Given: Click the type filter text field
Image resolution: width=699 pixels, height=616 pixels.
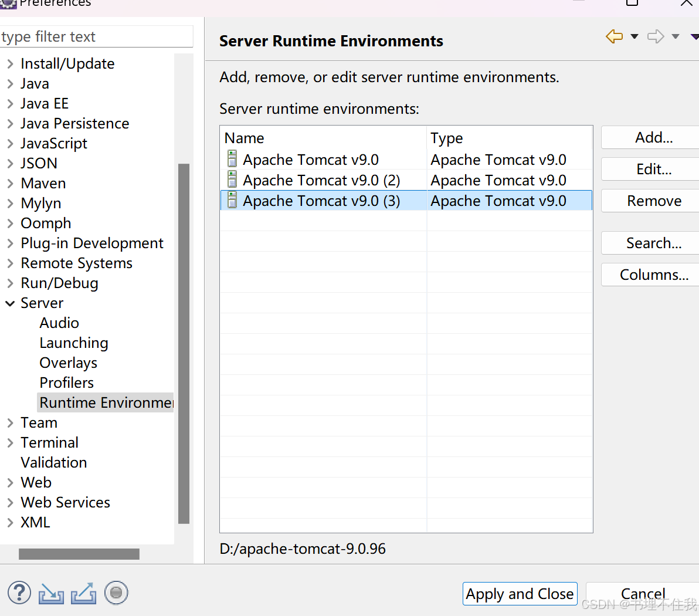Looking at the screenshot, I should click(96, 36).
